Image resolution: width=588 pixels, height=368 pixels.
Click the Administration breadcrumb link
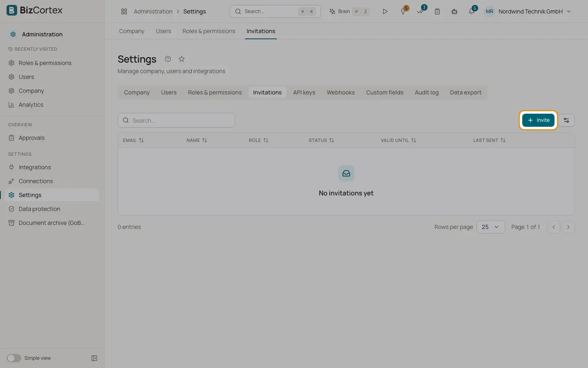[x=153, y=11]
